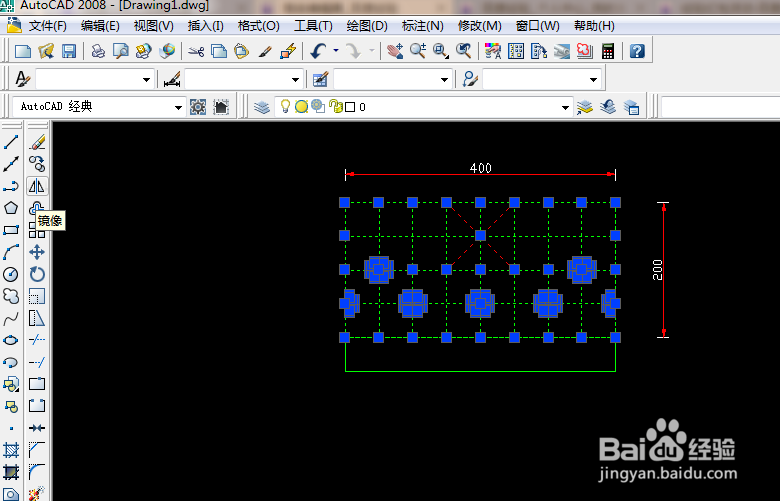Toggle layer 0 on/off lightbulb
Image resolution: width=780 pixels, height=501 pixels.
coord(285,106)
